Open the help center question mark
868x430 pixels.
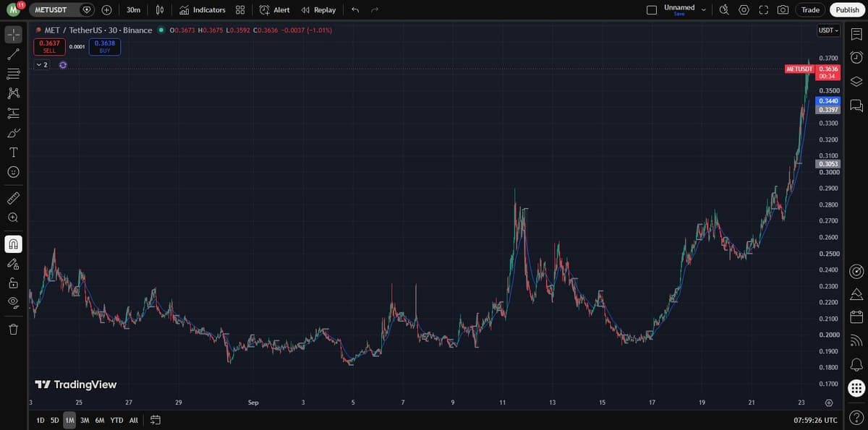click(856, 417)
